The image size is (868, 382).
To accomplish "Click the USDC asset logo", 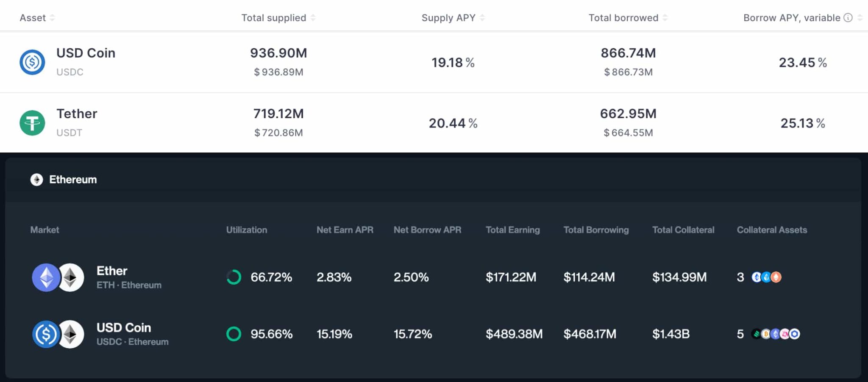I will coord(32,62).
